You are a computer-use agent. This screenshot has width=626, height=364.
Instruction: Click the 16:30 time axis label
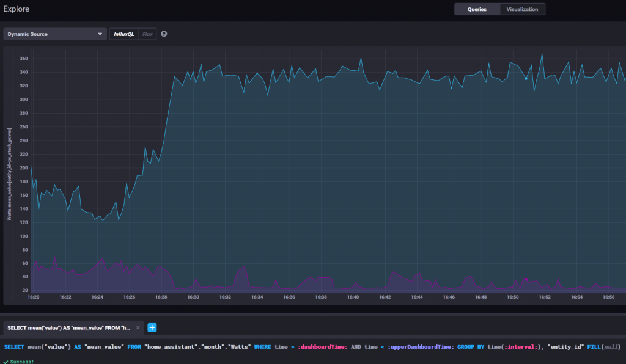193,297
